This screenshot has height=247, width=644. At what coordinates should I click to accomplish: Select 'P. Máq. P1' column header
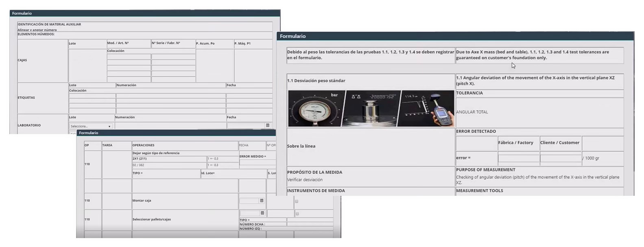coord(242,43)
